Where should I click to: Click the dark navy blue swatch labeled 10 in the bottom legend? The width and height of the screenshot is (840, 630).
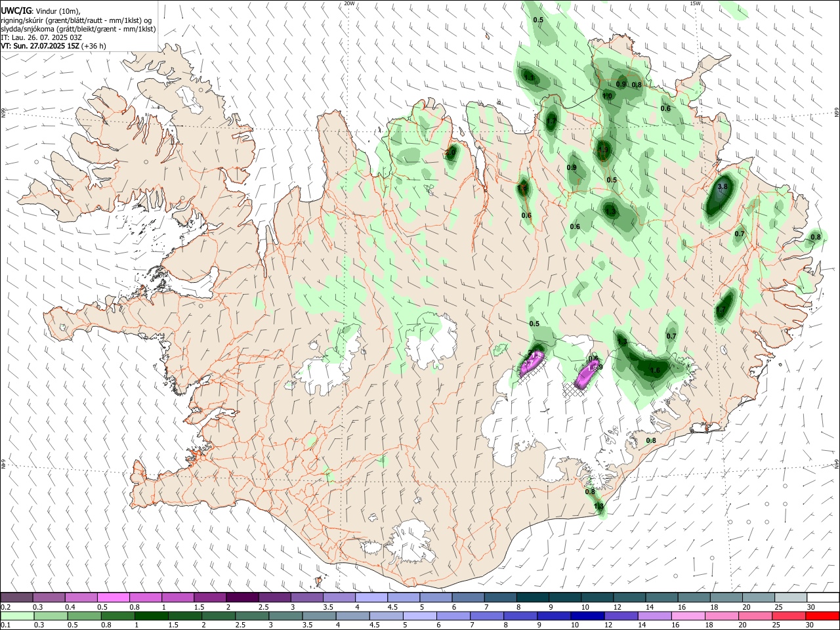coord(587,616)
